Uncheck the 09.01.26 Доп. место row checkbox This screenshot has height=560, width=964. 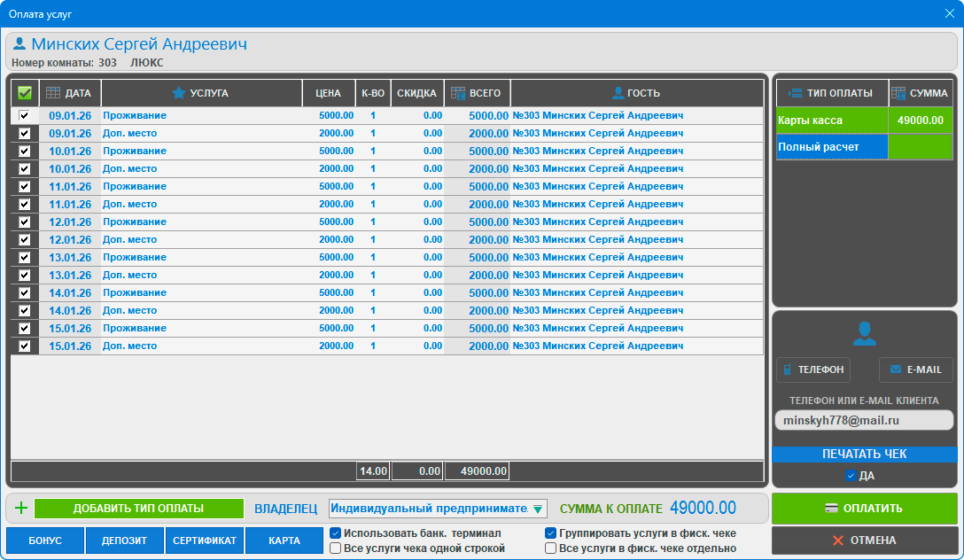(25, 134)
